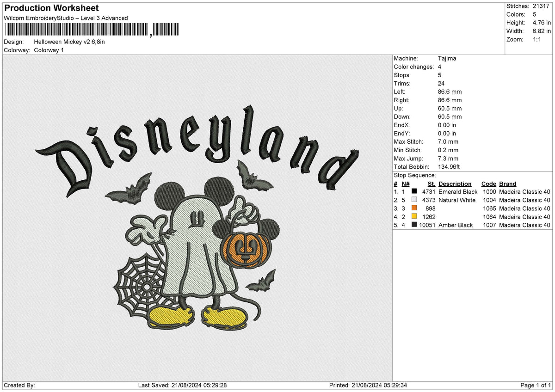Select the design name 'Halloween Mickey v2 6,8in'
Image resolution: width=555 pixels, height=392 pixels.
(x=69, y=42)
